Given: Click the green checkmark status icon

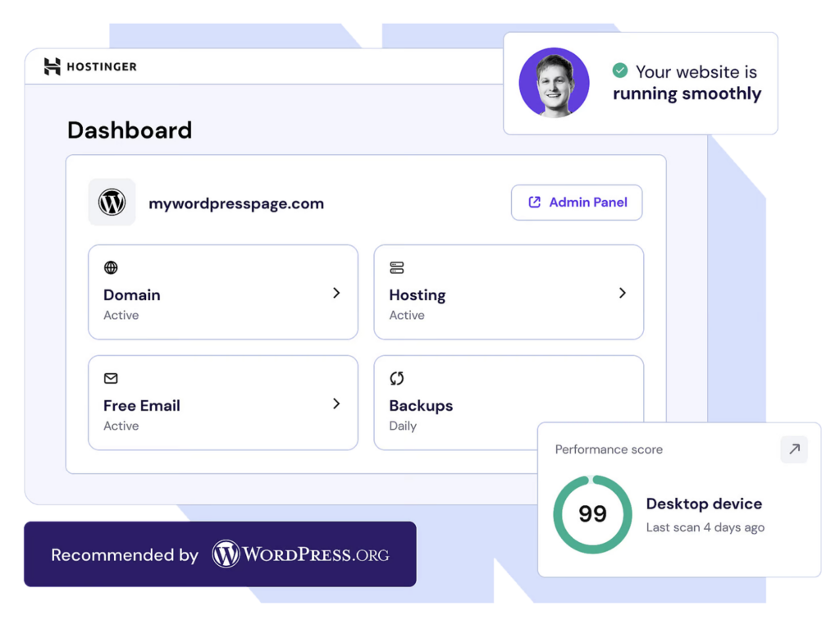Looking at the screenshot, I should (x=620, y=71).
